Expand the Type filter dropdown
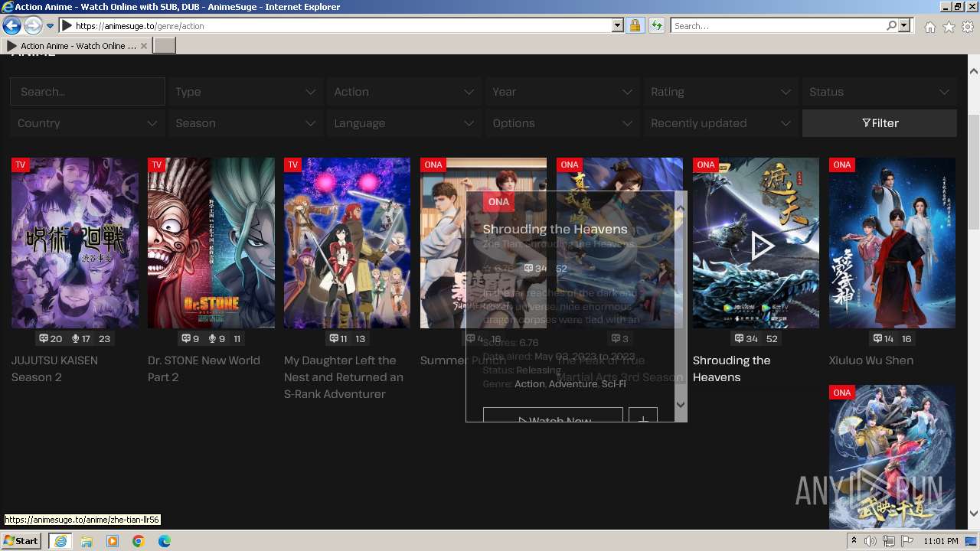The height and width of the screenshot is (551, 980). (x=245, y=92)
